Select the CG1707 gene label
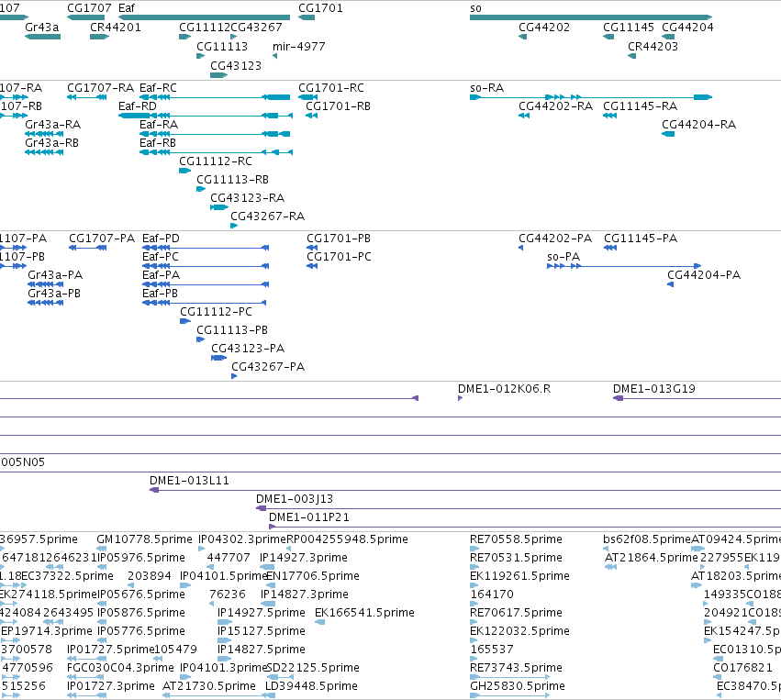 tap(89, 8)
